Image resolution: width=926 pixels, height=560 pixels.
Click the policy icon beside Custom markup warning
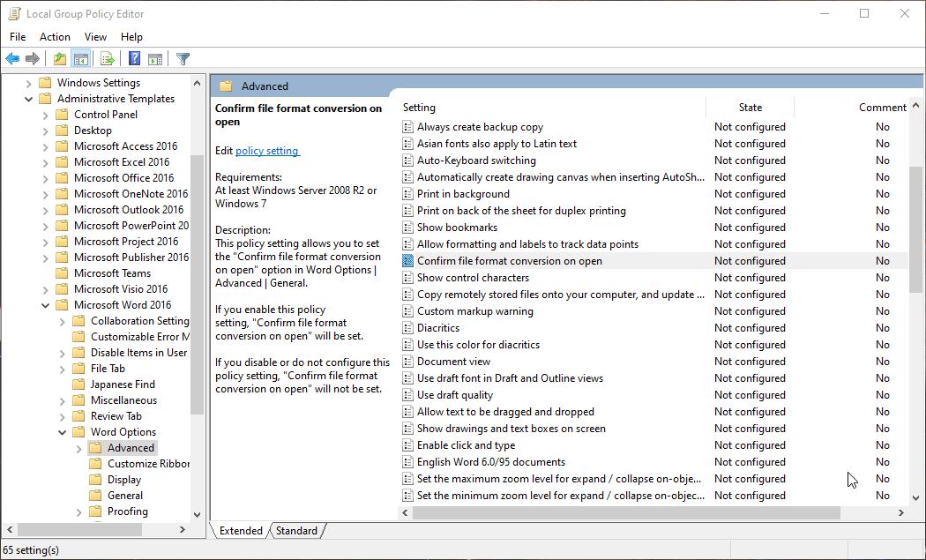coord(407,311)
